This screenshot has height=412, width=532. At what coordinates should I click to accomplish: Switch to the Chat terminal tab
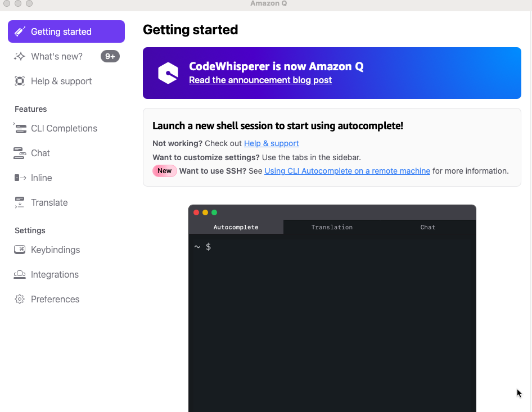point(427,227)
